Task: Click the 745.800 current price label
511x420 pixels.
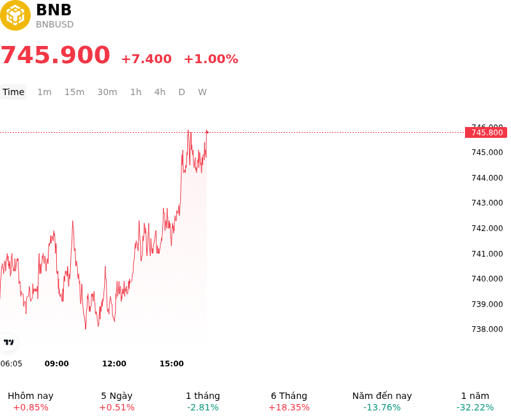Action: 486,133
